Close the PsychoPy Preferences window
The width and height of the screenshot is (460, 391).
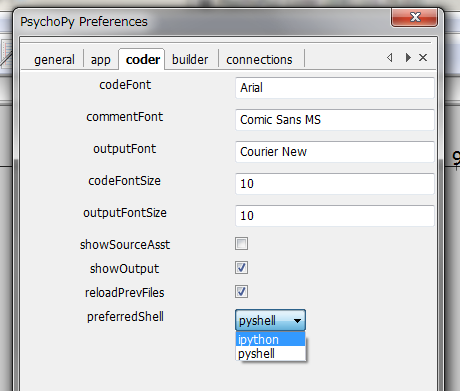pos(414,17)
